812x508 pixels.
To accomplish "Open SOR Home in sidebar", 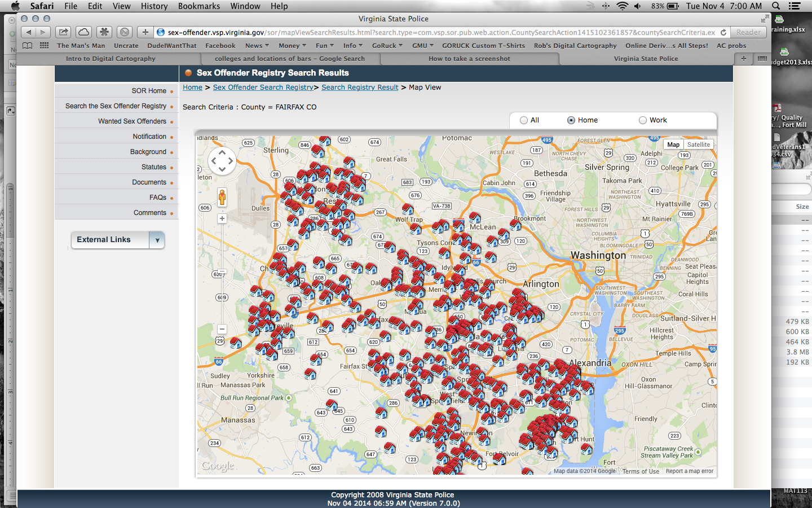I will (x=149, y=91).
